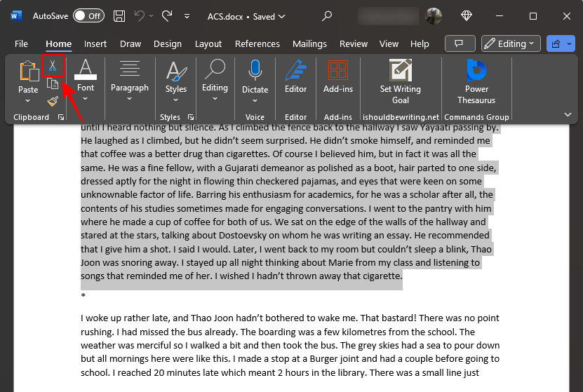Click the Save icon in title bar
This screenshot has width=583, height=392.
tap(119, 15)
